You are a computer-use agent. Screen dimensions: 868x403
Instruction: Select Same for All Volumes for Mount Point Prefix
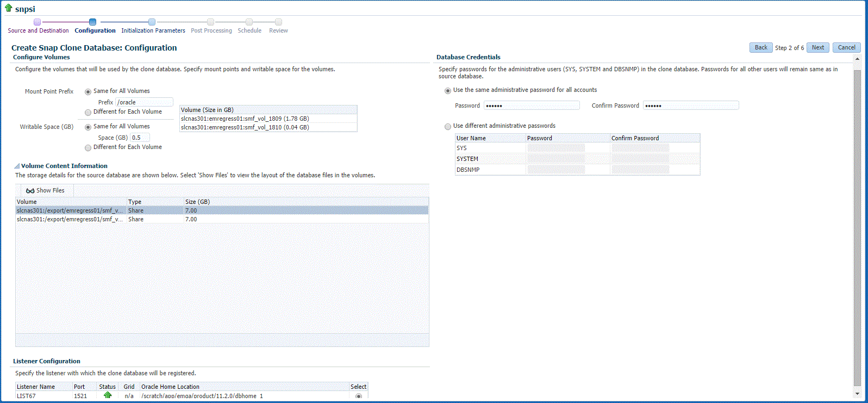pyautogui.click(x=88, y=92)
